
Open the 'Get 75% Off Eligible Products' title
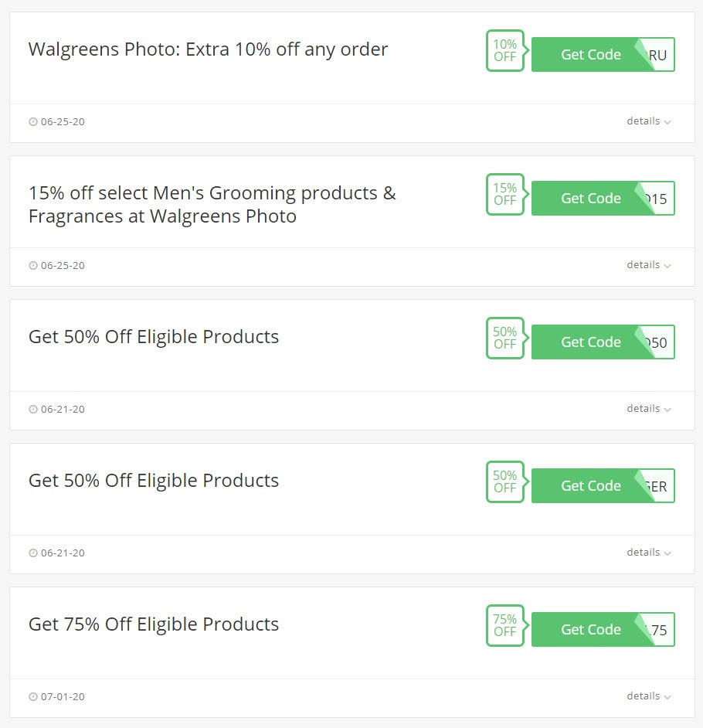154,624
